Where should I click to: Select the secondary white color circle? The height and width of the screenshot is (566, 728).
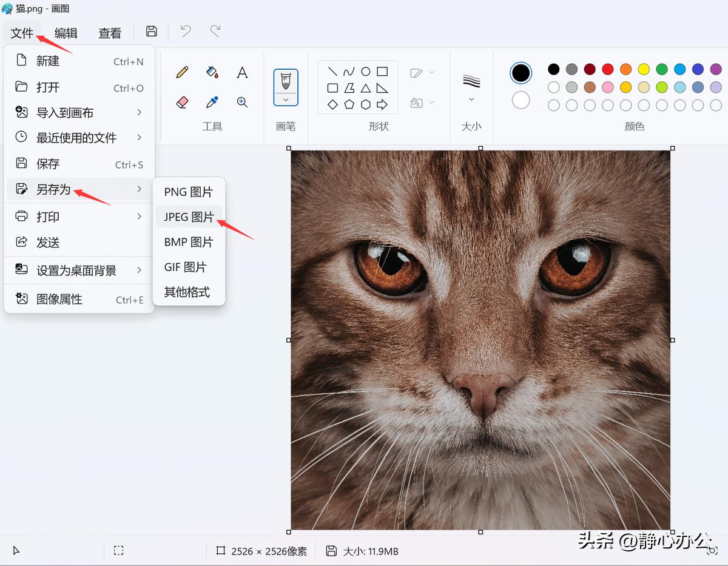521,100
